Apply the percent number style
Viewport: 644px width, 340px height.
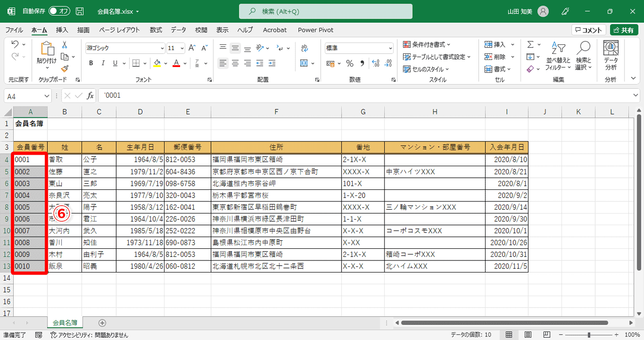coord(350,63)
